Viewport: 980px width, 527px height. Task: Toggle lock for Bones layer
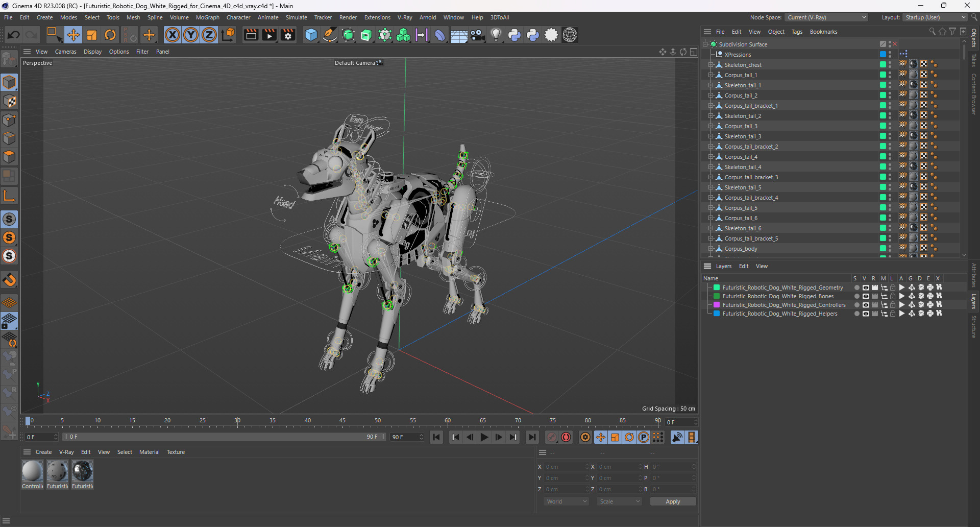click(893, 296)
